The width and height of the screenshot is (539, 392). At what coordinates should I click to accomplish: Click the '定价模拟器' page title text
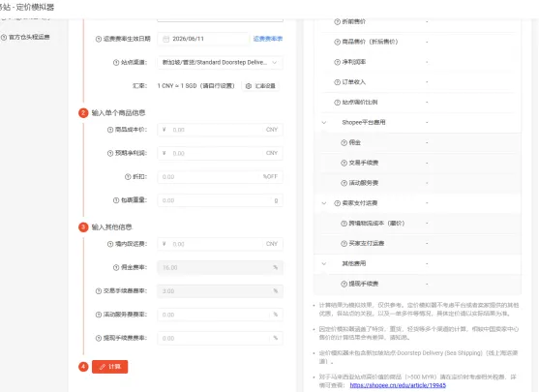(x=36, y=7)
